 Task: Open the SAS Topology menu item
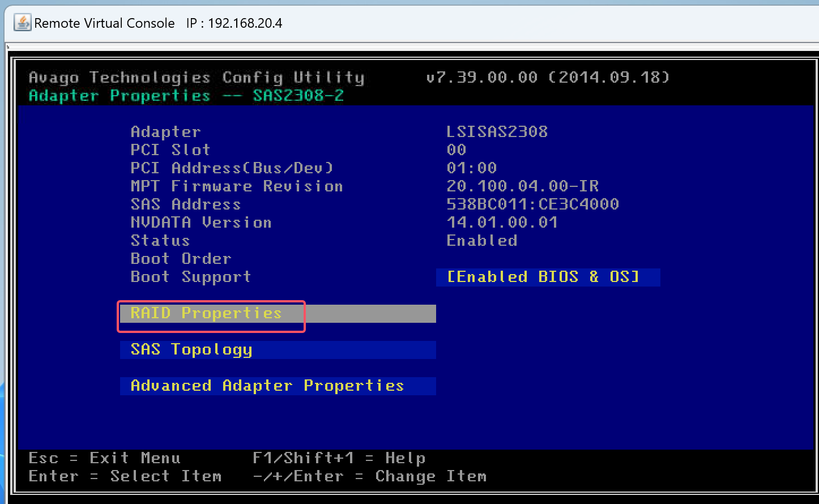pyautogui.click(x=278, y=349)
